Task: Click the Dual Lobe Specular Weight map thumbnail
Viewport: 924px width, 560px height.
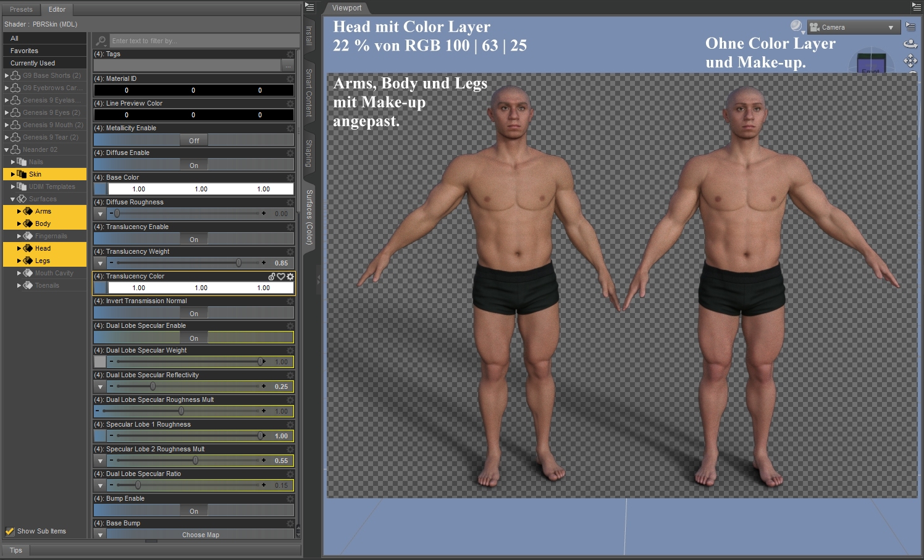Action: click(100, 362)
